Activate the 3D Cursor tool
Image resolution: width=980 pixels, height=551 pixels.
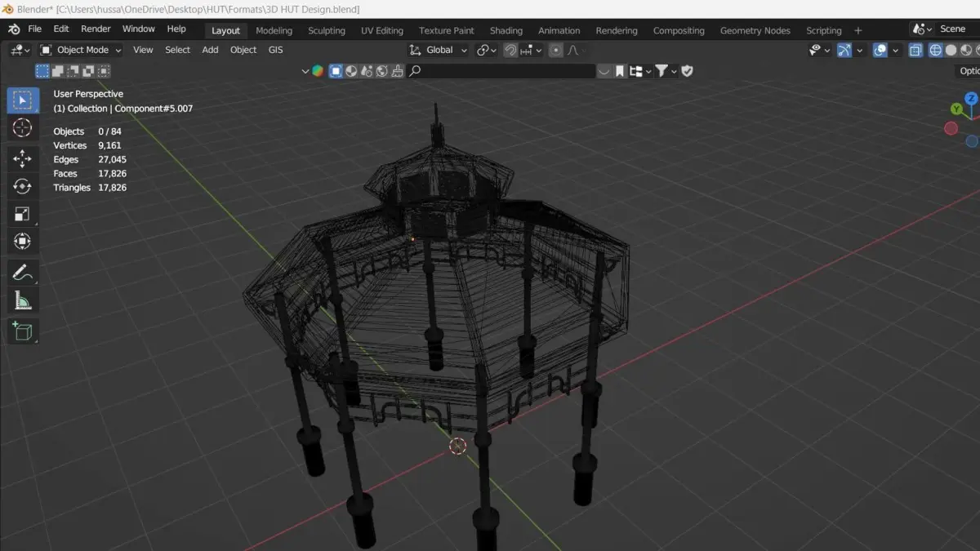pos(22,128)
